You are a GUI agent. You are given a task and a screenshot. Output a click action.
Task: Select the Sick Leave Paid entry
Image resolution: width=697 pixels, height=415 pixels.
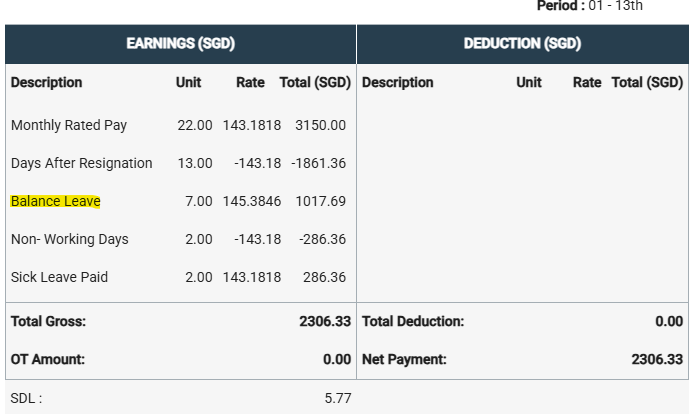pyautogui.click(x=59, y=277)
